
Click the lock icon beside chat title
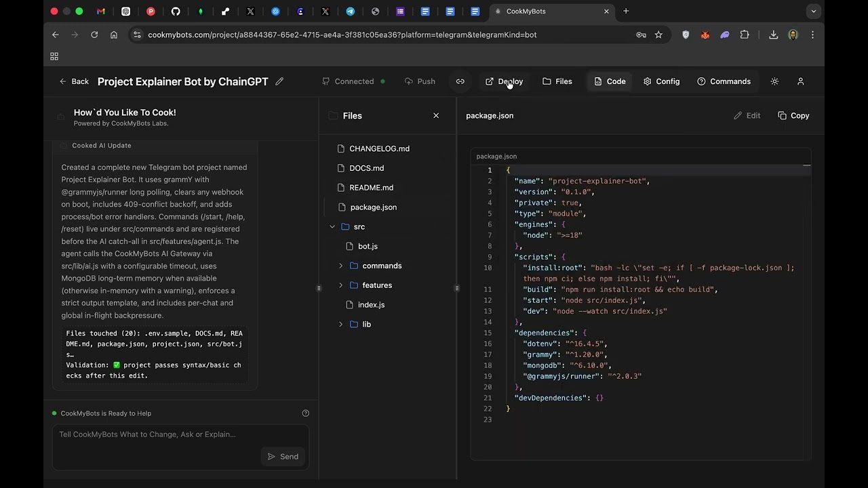point(61,117)
